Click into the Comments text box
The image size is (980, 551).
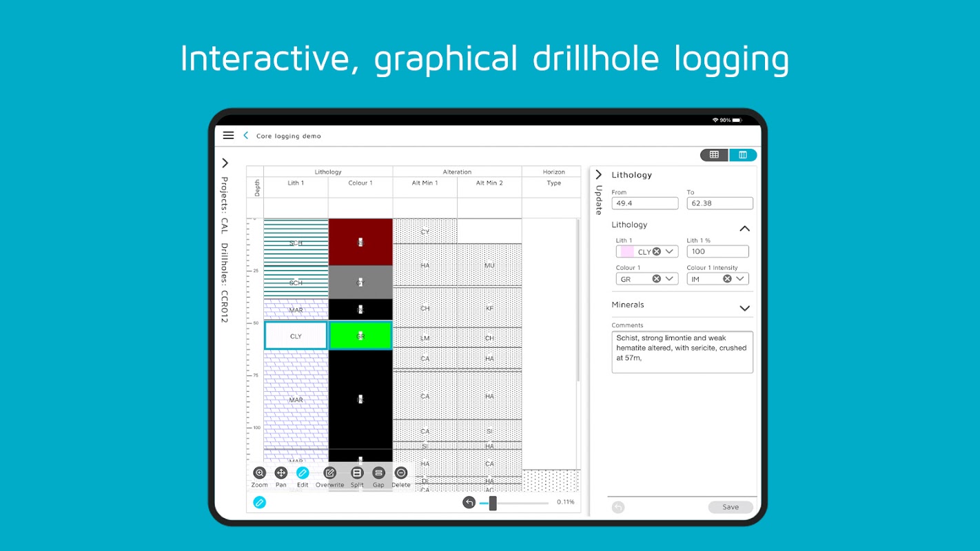pyautogui.click(x=682, y=352)
